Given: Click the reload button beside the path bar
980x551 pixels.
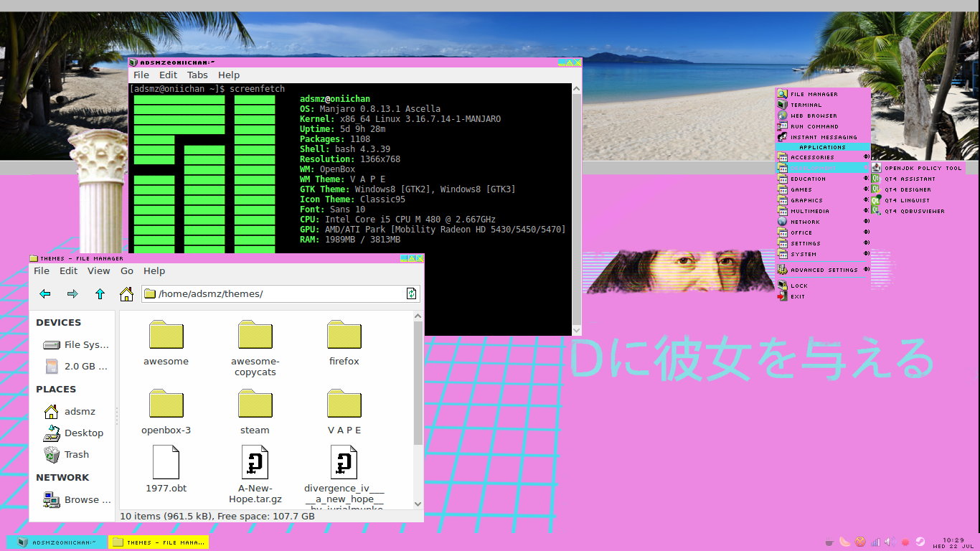Looking at the screenshot, I should click(x=411, y=293).
